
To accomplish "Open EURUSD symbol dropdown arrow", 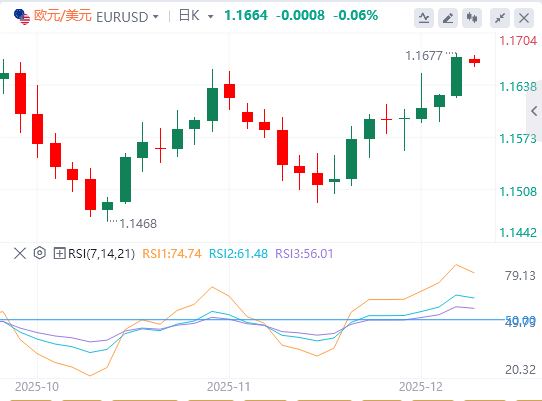I will point(156,16).
